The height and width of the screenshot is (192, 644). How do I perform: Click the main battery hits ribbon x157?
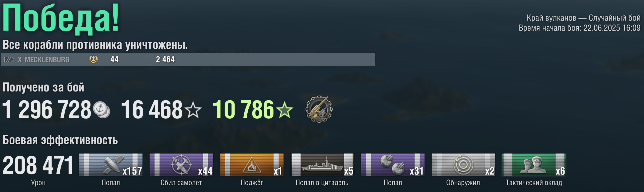pos(111,165)
